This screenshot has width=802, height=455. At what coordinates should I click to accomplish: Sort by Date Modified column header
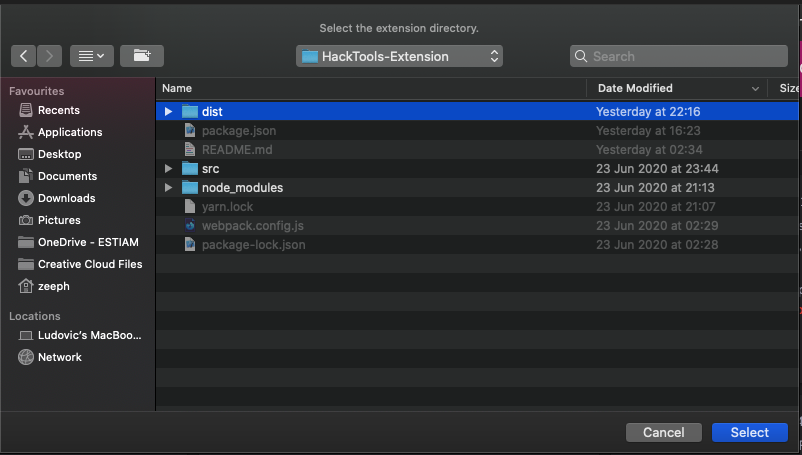tap(670, 88)
